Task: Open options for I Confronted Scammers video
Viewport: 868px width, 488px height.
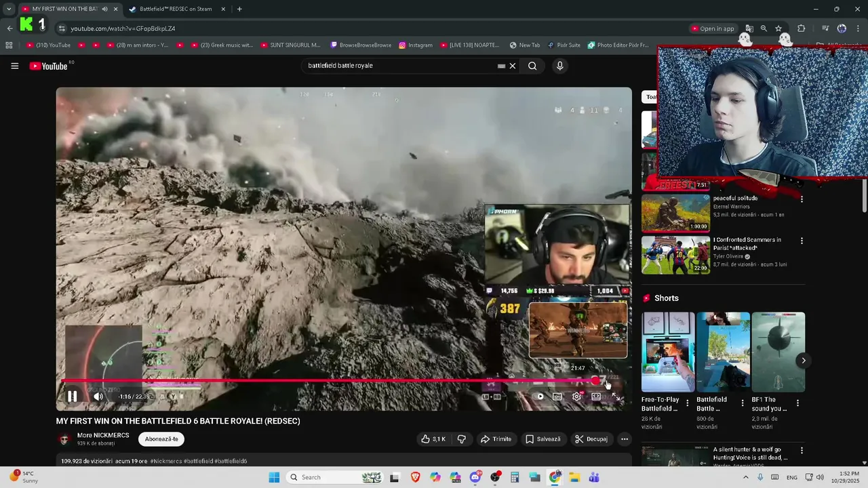Action: pos(802,241)
